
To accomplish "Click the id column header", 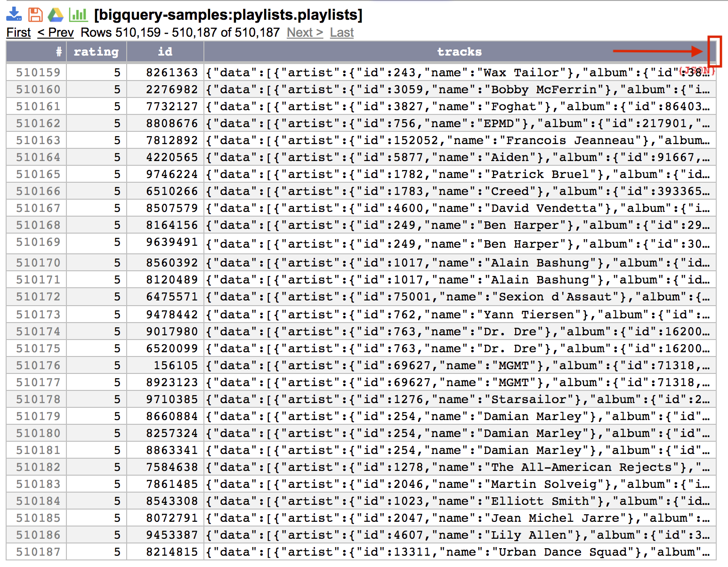I will [x=165, y=52].
